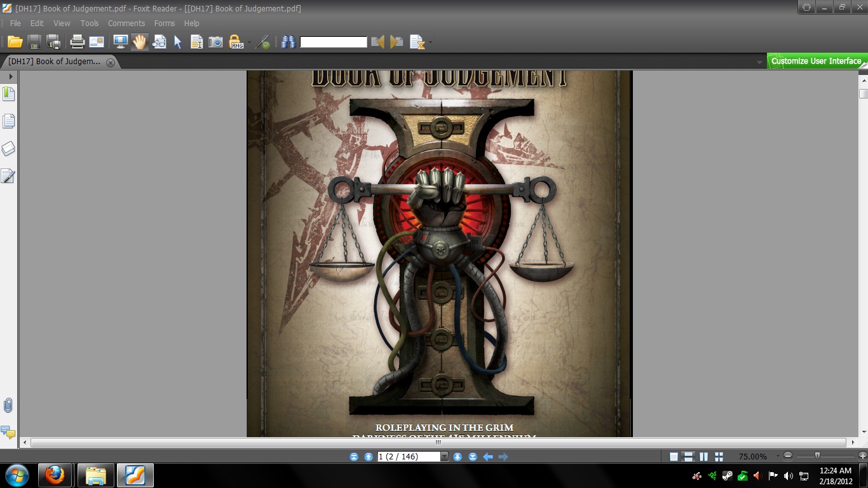The height and width of the screenshot is (488, 868).
Task: Click the Find Previous arrow icon
Action: tap(378, 42)
